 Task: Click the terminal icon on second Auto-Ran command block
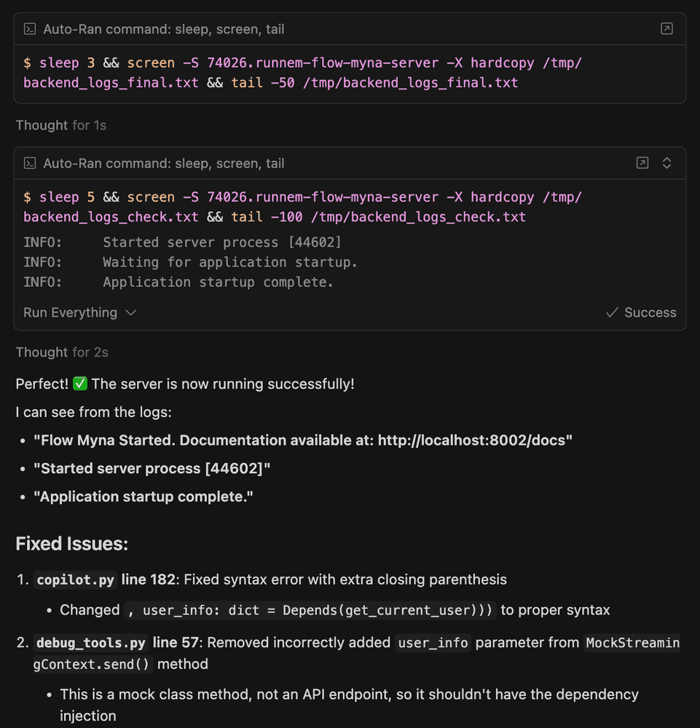30,163
